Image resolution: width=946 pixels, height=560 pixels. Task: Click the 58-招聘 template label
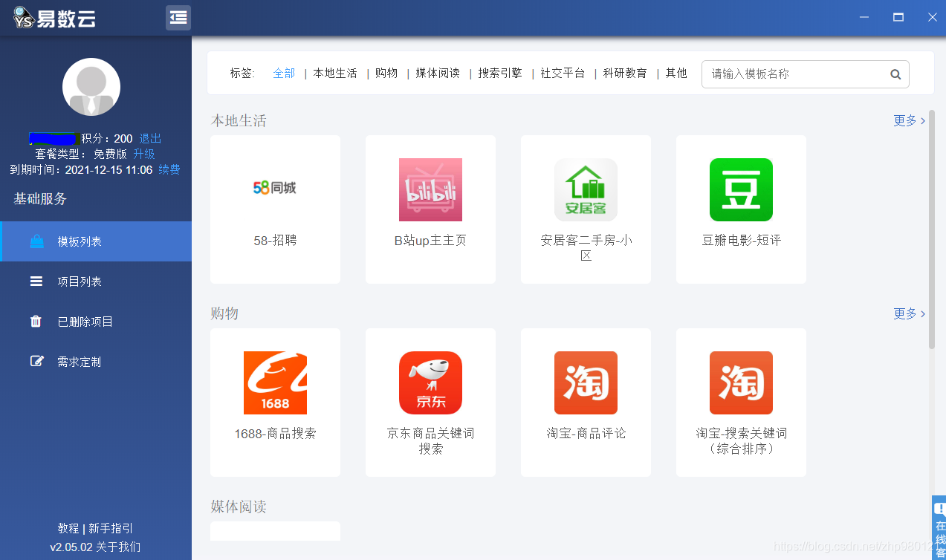pos(275,241)
